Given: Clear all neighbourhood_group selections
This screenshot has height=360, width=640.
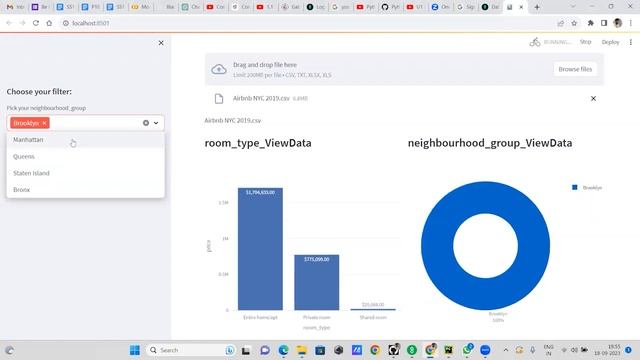Looking at the screenshot, I should pyautogui.click(x=146, y=123).
